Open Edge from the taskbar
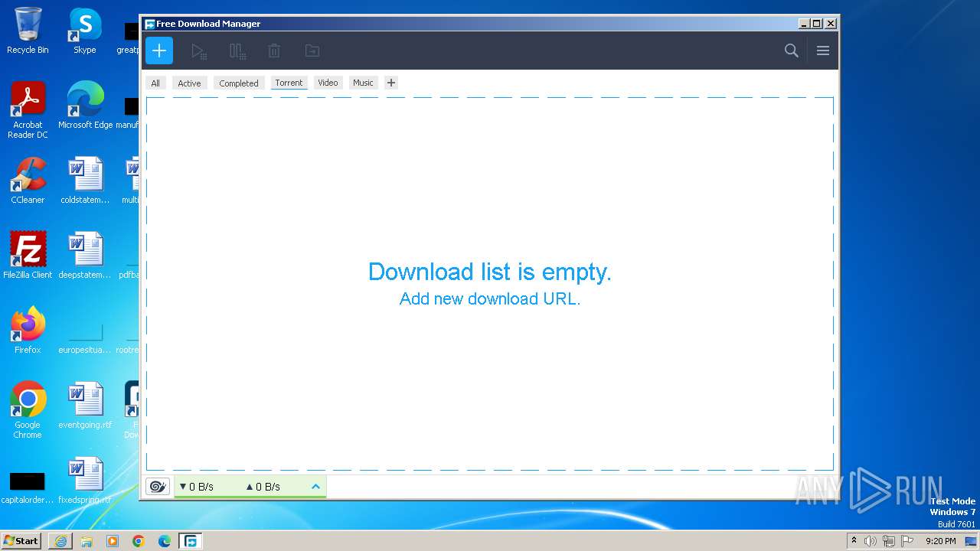 click(x=165, y=541)
